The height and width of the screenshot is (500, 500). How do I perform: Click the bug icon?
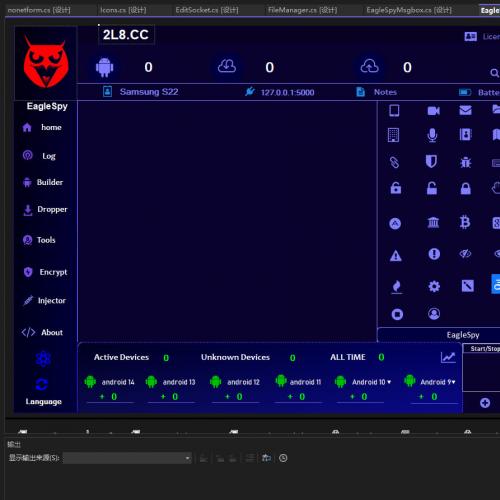465,162
